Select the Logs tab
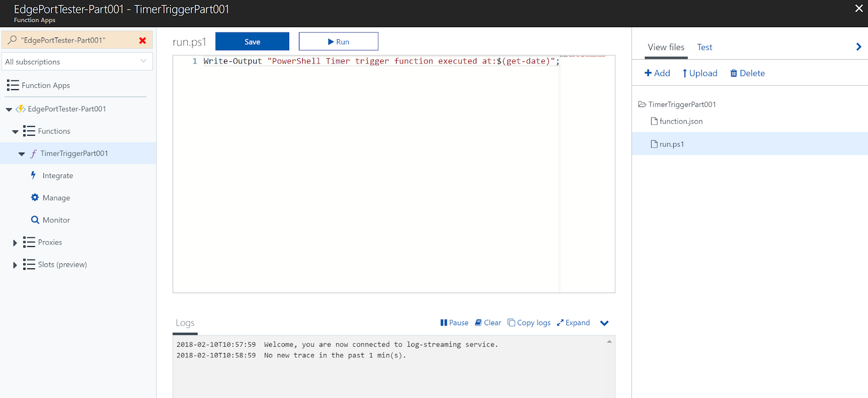The width and height of the screenshot is (868, 398). coord(185,323)
